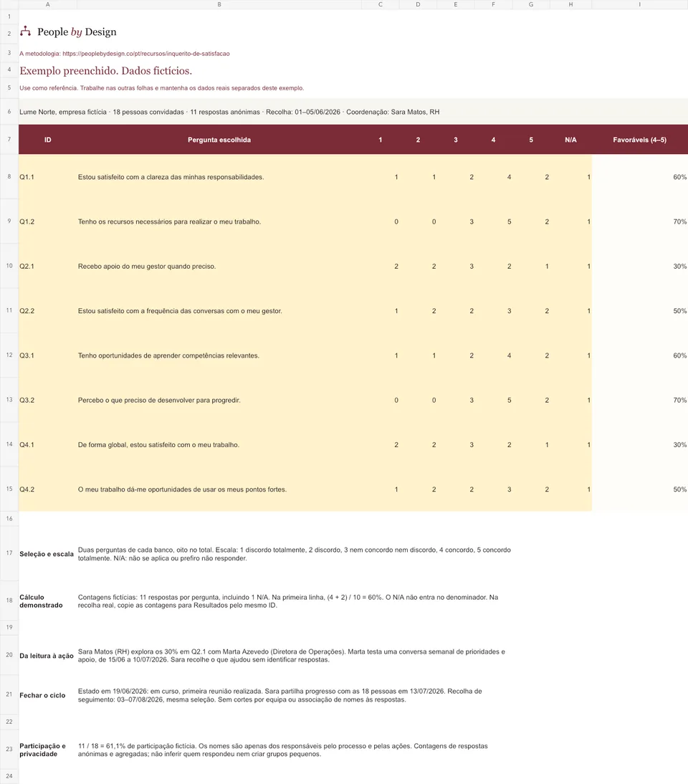Select cell with ID Q2.2
Image resolution: width=688 pixels, height=784 pixels.
click(47, 310)
